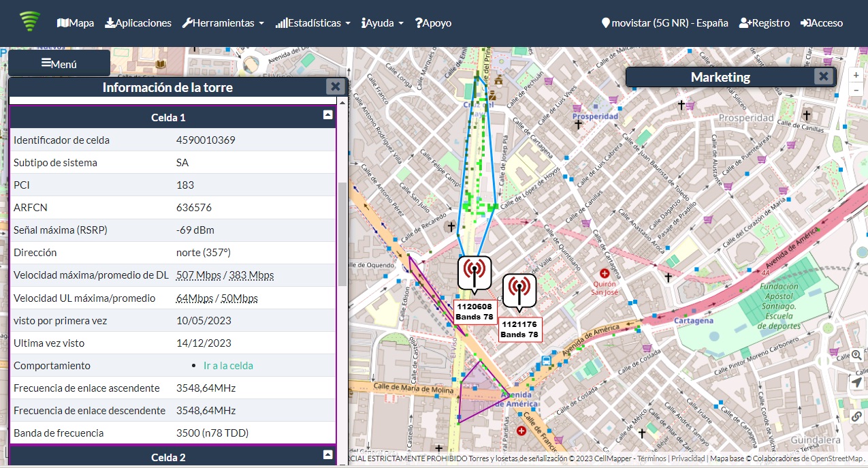Screen dimensions: 868x468
Task: Open the Privacidad link in footer
Action: (688, 458)
